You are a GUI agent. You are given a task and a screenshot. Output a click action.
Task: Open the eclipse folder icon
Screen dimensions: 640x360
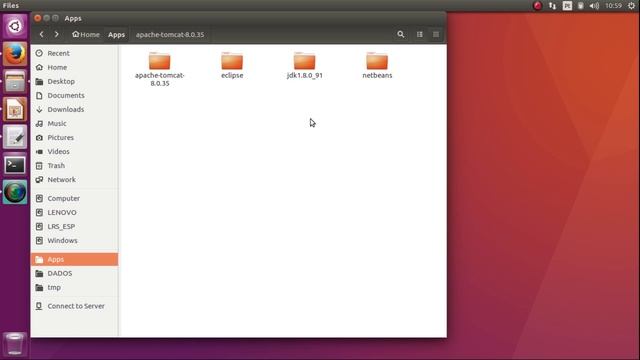tap(232, 61)
